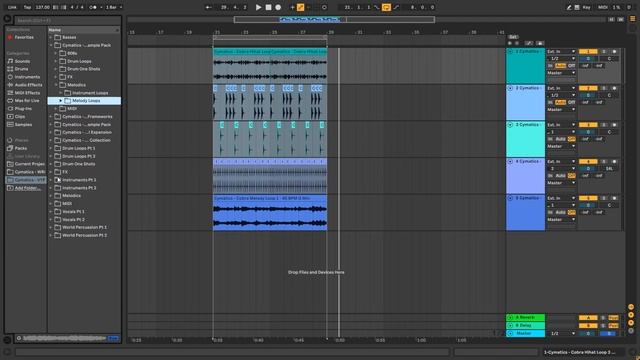Screen dimensions: 640x360
Task: Click the Tap tempo button
Action: pos(27,7)
